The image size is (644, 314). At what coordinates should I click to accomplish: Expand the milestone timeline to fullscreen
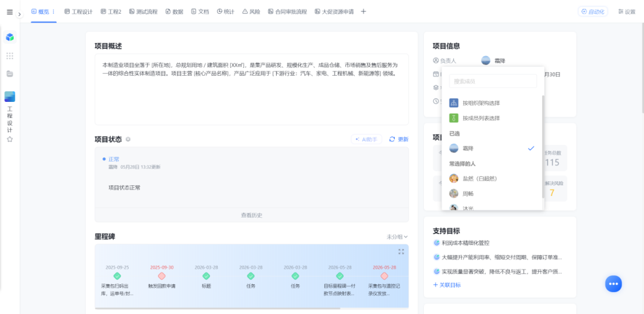point(401,251)
